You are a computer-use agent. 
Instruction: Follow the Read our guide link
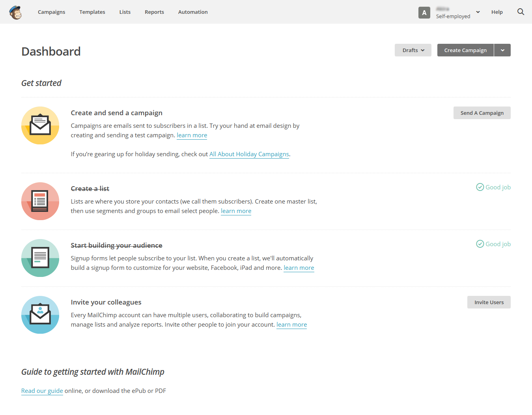point(42,391)
